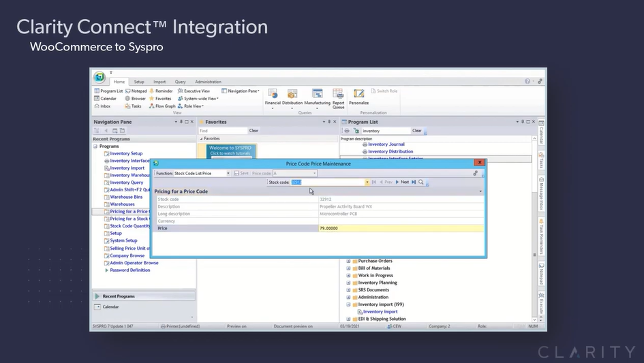Jump to last stock code record

click(414, 182)
